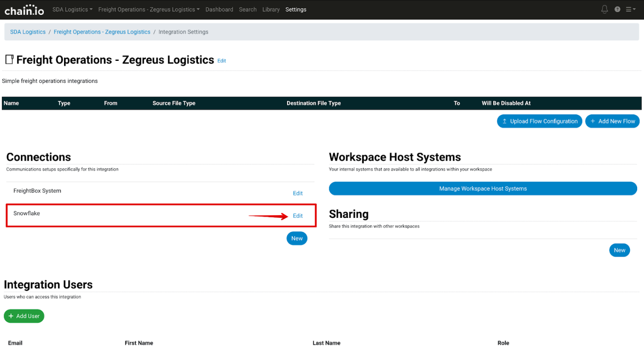
Task: Click Integration Users heading
Action: 48,285
